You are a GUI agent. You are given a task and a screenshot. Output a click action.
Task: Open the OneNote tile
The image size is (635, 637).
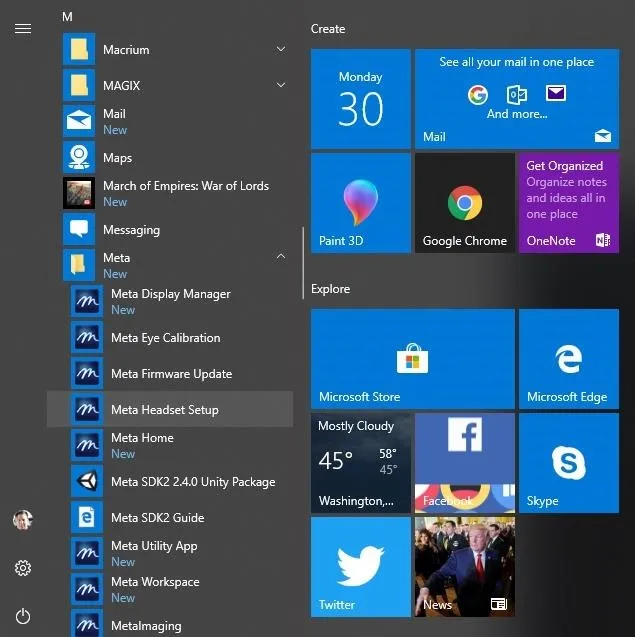click(569, 203)
